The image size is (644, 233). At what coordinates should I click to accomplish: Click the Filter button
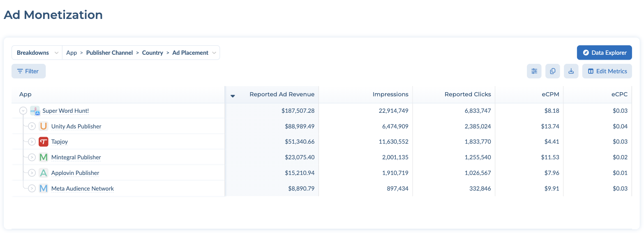tap(28, 71)
